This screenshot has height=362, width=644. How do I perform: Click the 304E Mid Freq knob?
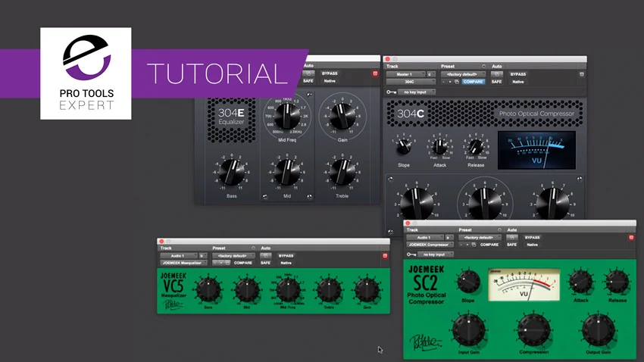pyautogui.click(x=287, y=116)
